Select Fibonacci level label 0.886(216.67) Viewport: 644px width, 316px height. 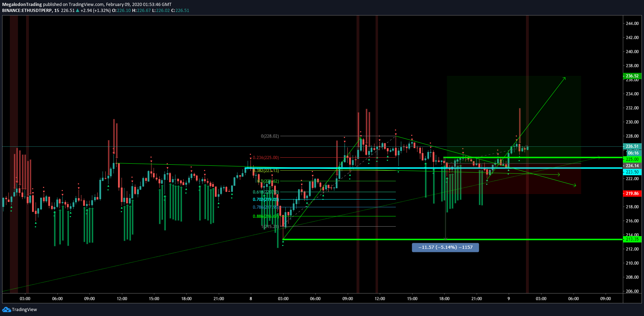[266, 216]
